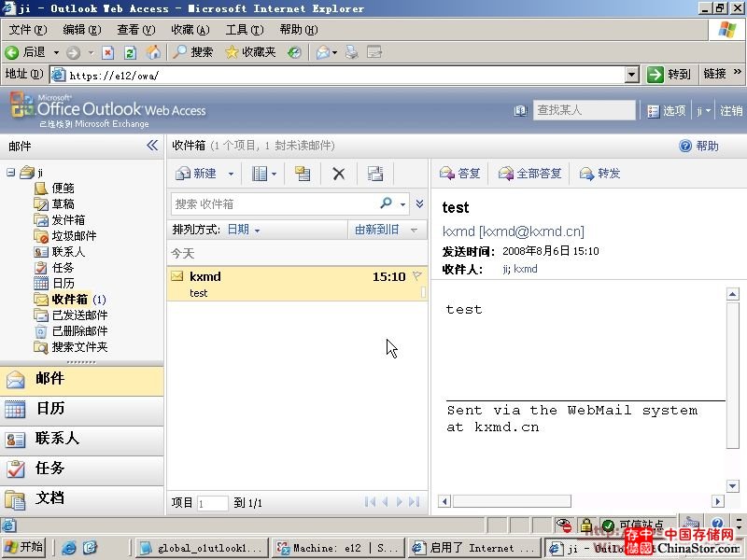
Task: Switch to the global_olutlook1 taskbar window
Action: pos(202,548)
